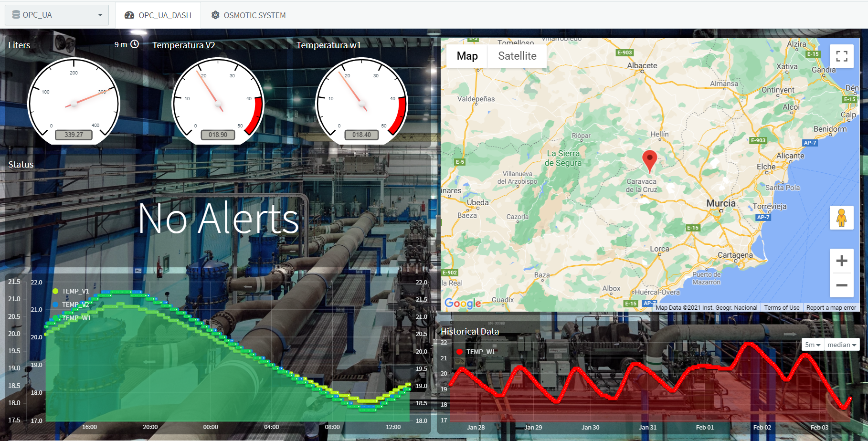Toggle TEMP_W1 series in Historical Data legend
Image resolution: width=868 pixels, height=441 pixels.
pos(476,352)
